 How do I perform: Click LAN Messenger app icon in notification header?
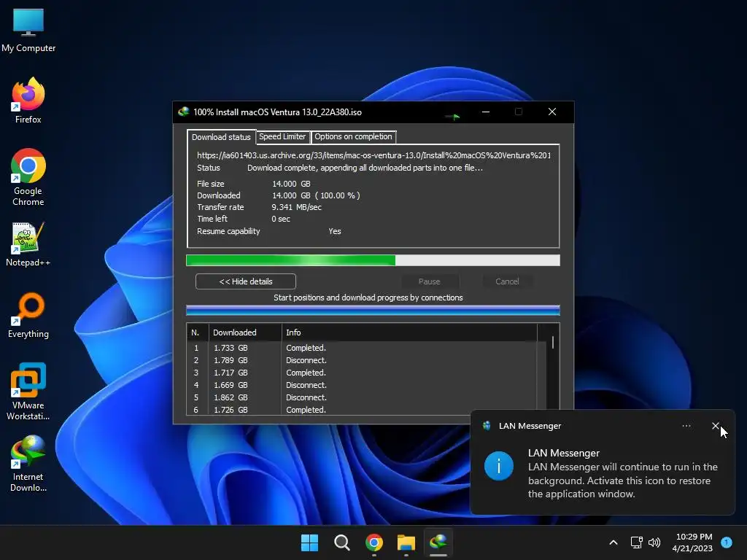pos(487,426)
